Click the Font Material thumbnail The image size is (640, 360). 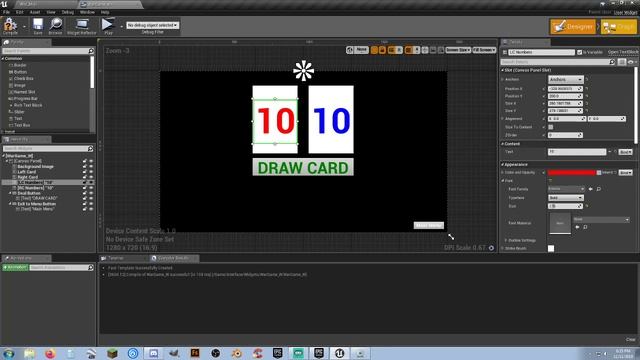pyautogui.click(x=560, y=223)
